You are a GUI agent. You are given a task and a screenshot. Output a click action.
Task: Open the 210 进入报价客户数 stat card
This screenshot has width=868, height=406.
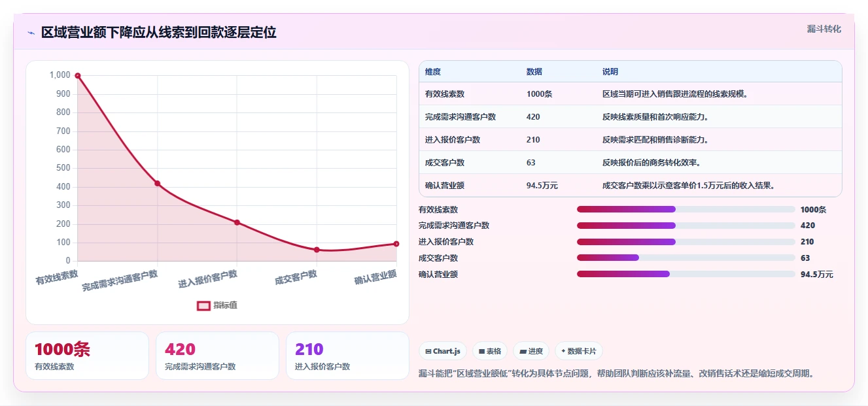347,356
